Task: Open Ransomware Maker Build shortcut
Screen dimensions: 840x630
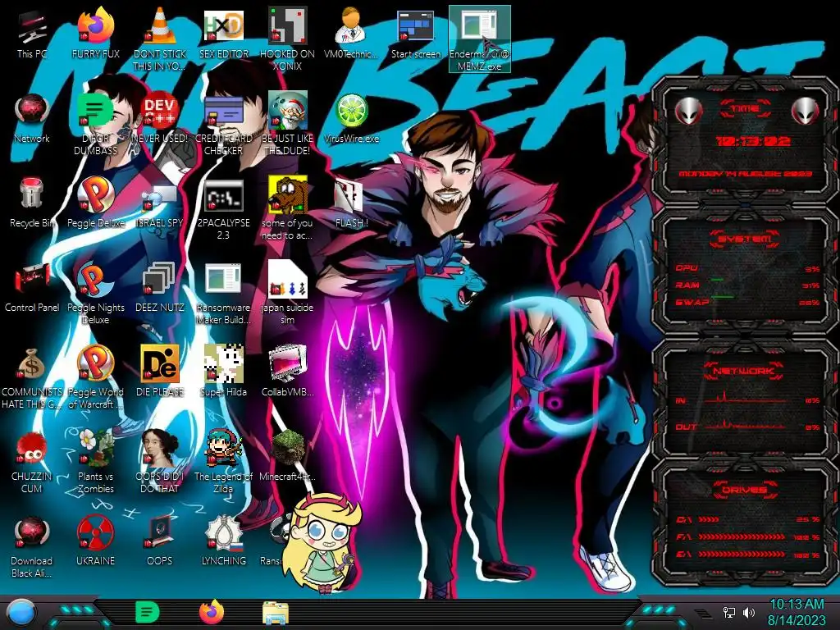Action: (x=223, y=292)
